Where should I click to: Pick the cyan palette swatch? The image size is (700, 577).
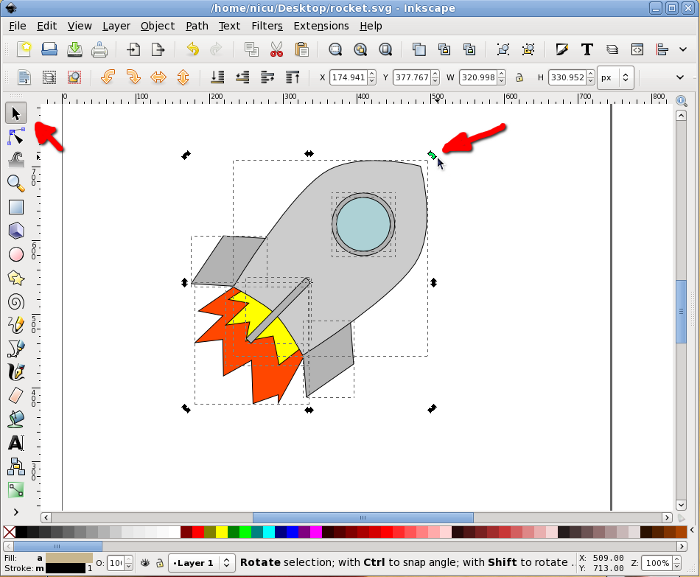tap(269, 532)
